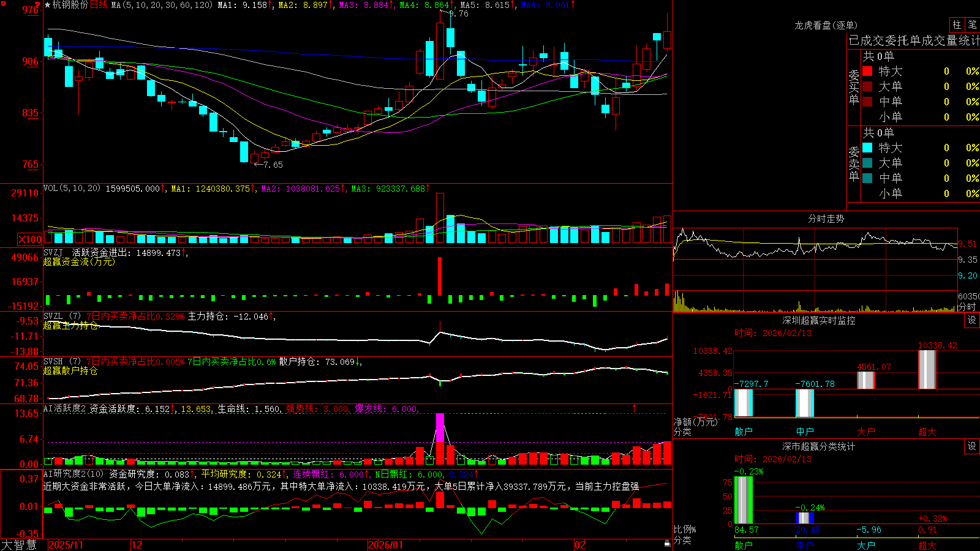Click the cyan 特大 swatch under 委卖单
Screen dimensions: 980x551
point(867,148)
